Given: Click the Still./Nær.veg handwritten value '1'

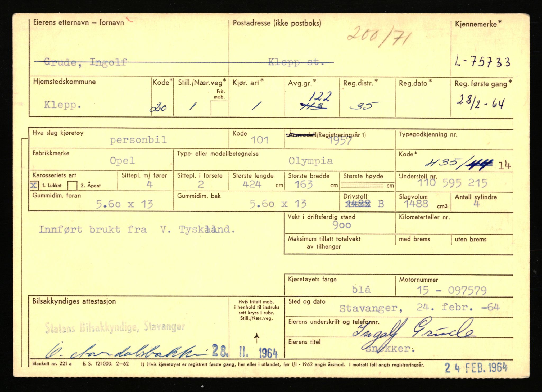Looking at the screenshot, I should click(x=193, y=107).
